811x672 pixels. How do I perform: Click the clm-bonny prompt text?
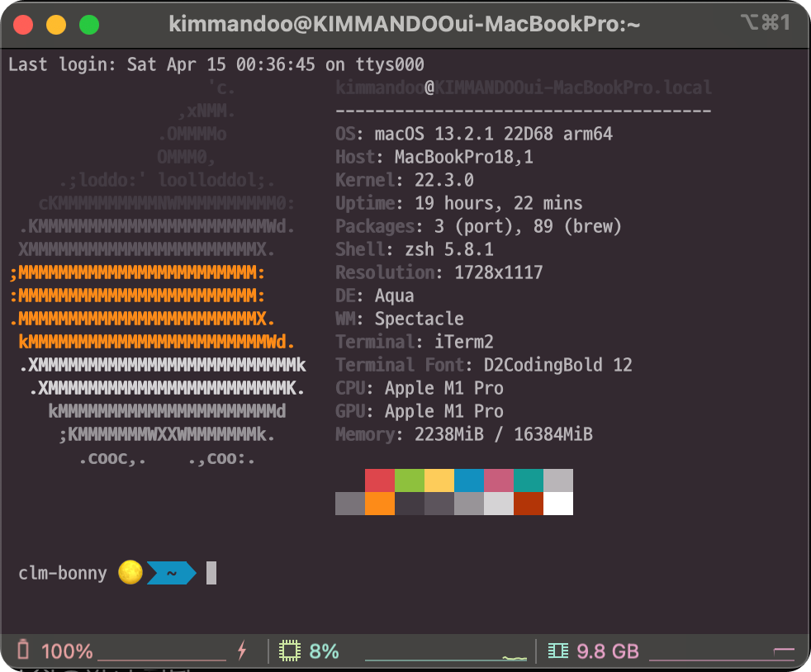coord(63,573)
